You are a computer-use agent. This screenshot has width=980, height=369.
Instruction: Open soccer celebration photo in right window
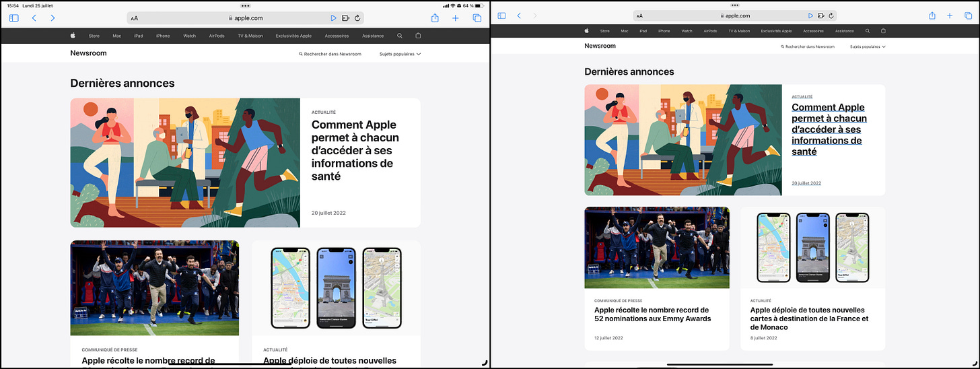[657, 247]
